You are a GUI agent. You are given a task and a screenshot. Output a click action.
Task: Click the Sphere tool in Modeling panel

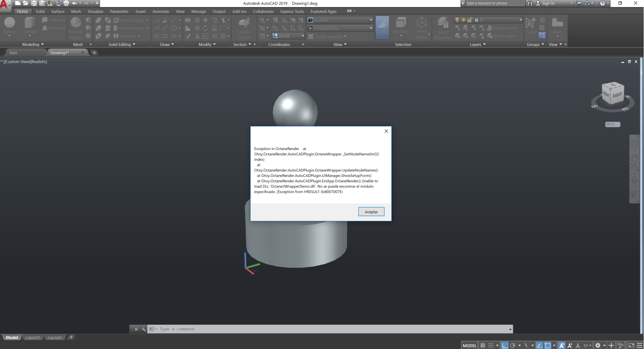(x=10, y=26)
